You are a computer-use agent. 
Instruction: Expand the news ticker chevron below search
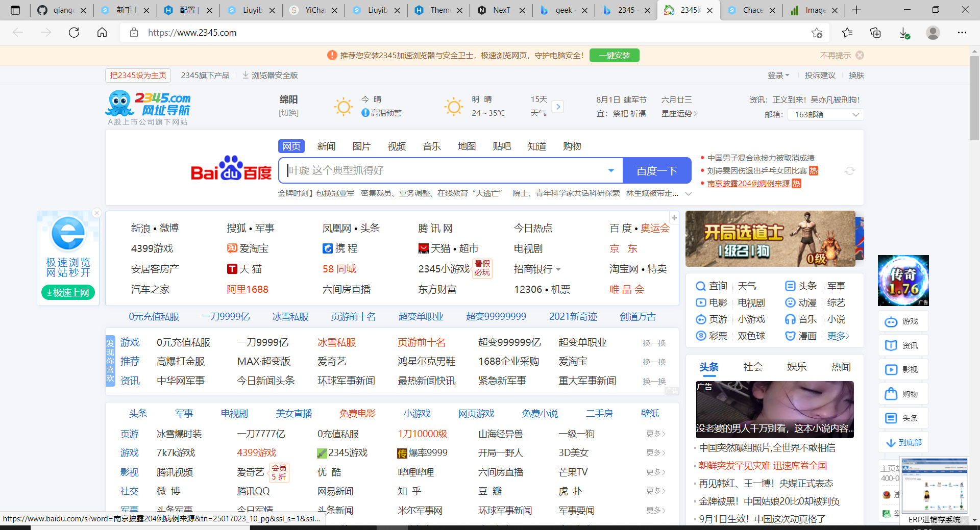(x=689, y=193)
